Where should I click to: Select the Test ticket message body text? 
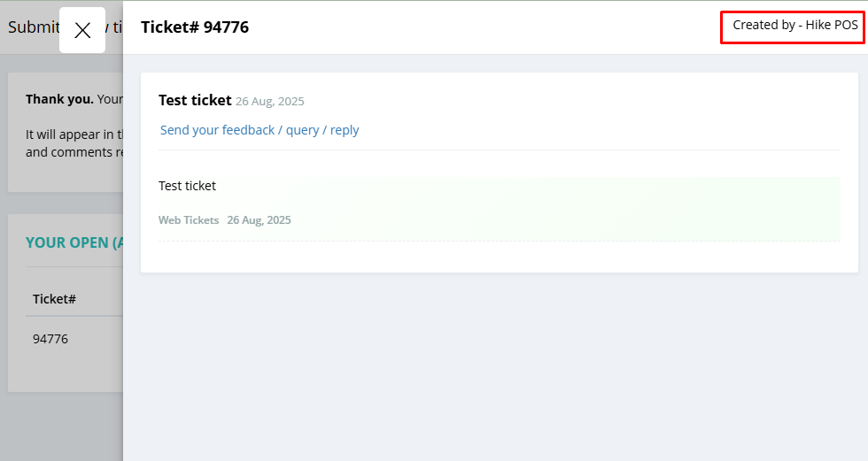pos(187,186)
